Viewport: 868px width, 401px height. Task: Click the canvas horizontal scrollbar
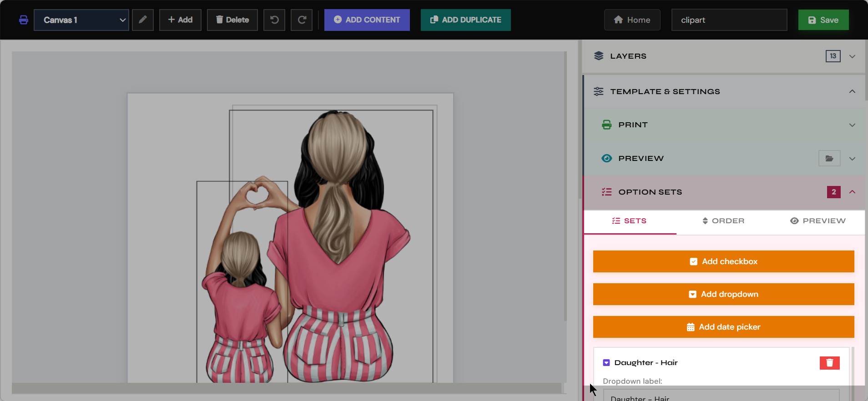coord(287,388)
